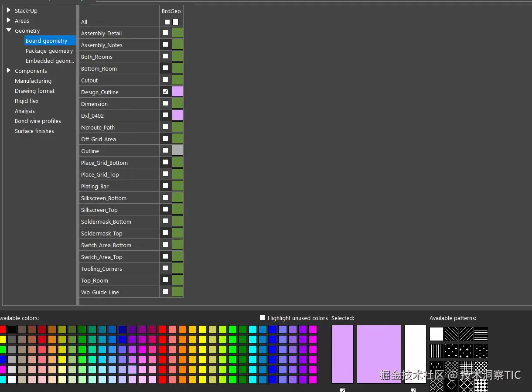The width and height of the screenshot is (532, 392).
Task: Pick the pure black palette color
Action: point(12,329)
